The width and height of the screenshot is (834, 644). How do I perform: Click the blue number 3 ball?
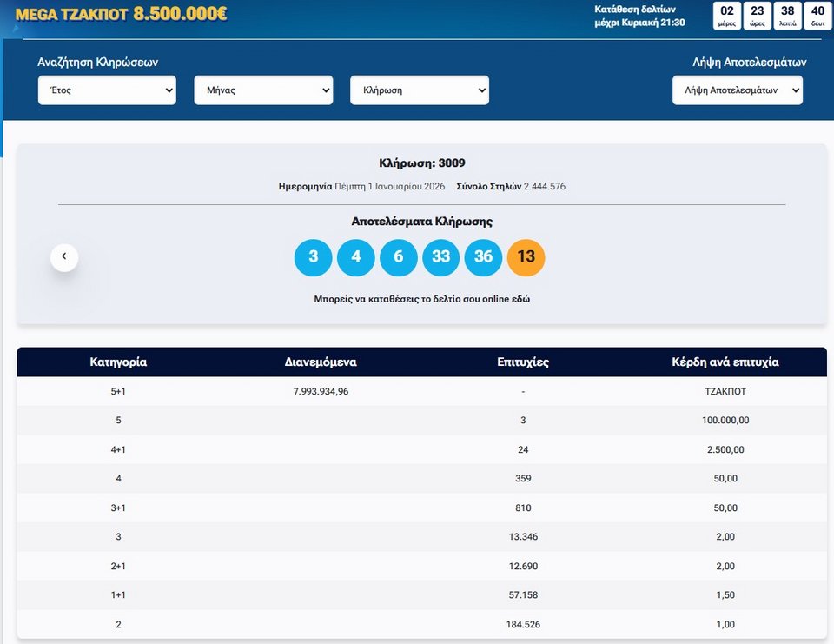click(314, 257)
